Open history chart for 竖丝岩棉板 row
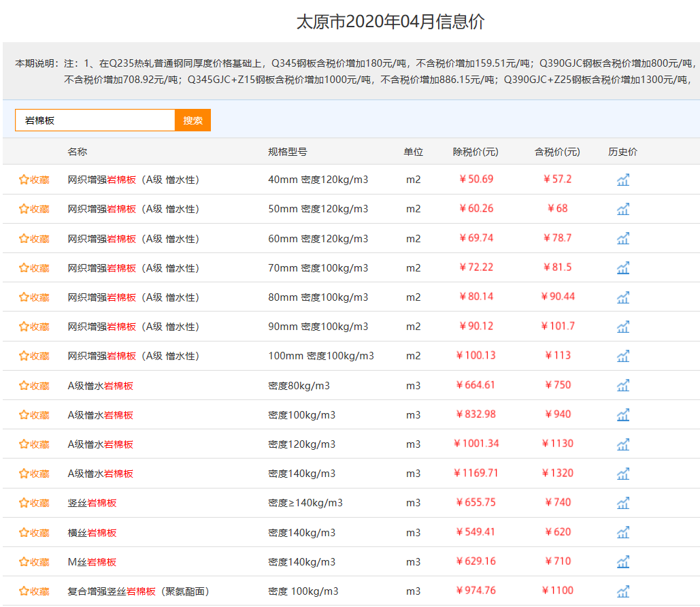Screen dimensions: 700x607 pos(623,503)
